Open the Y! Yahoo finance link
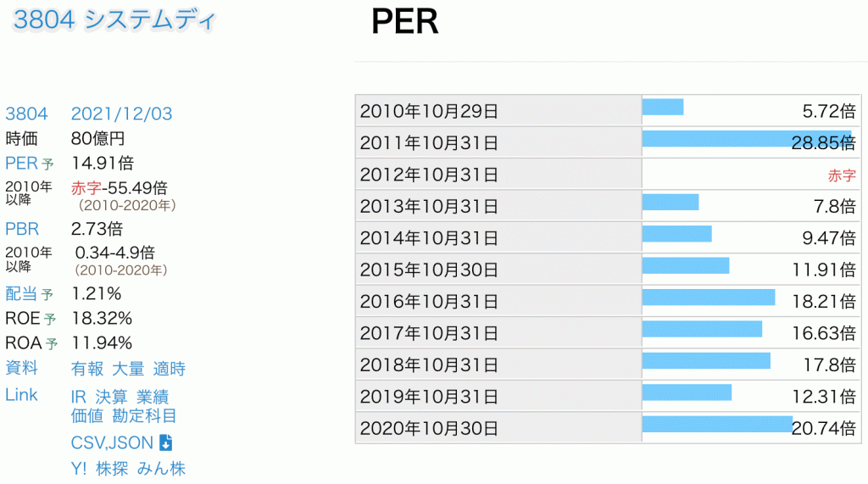The height and width of the screenshot is (484, 868). [79, 468]
